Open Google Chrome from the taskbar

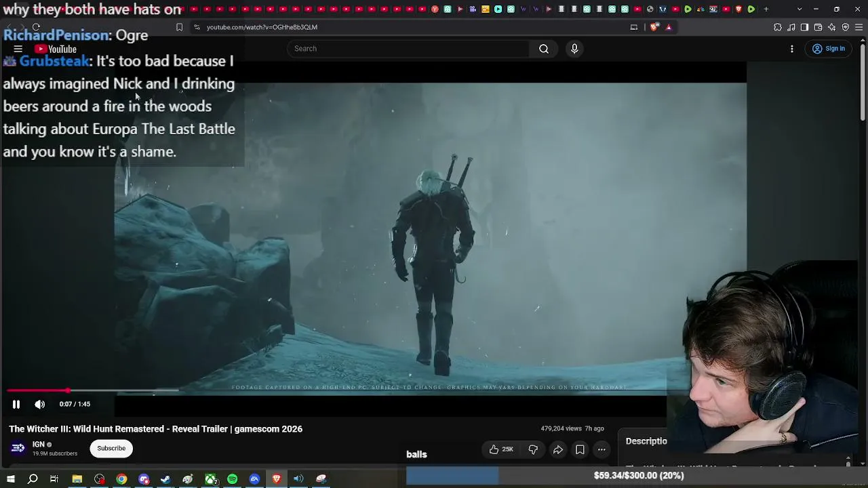(121, 479)
